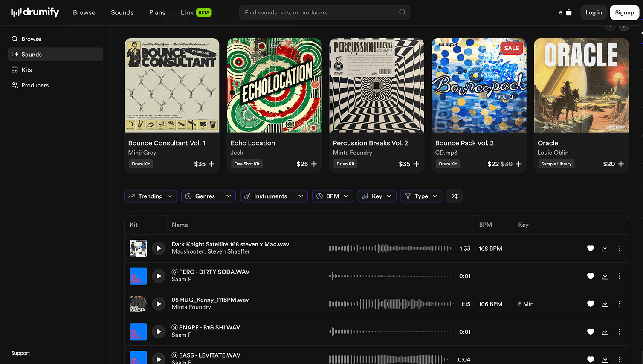Download Dark Knight Satellite 168 sound
Screen dimensions: 643x364
point(605,248)
